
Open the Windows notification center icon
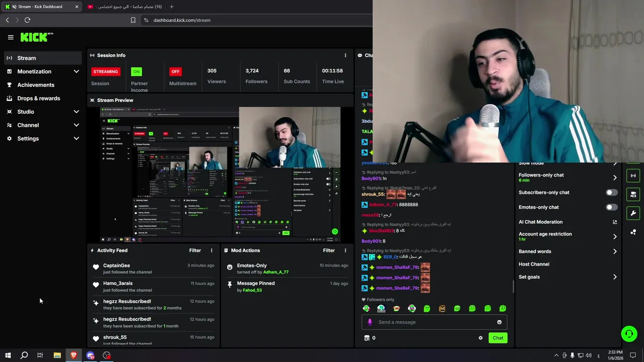click(633, 355)
